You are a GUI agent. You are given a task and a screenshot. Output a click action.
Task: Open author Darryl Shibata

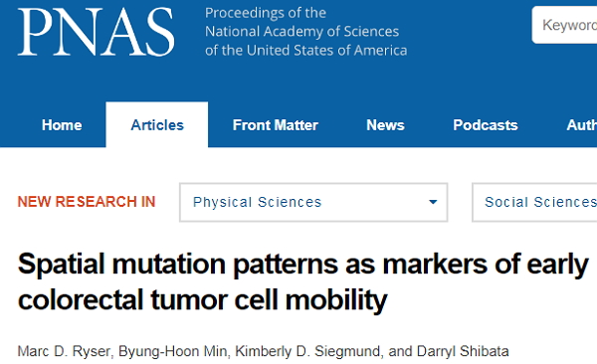point(463,351)
